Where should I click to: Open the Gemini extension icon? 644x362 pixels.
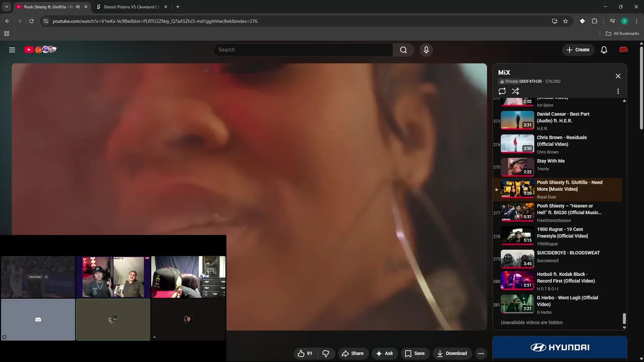582,21
